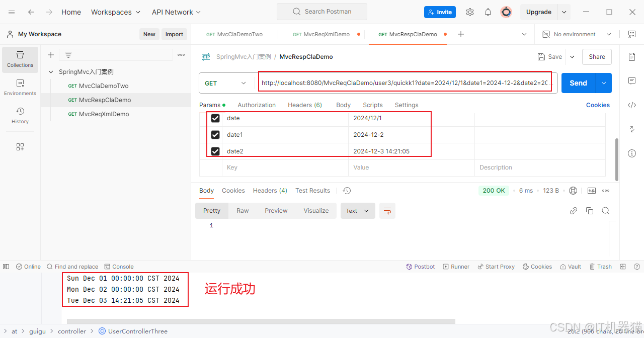Screen dimensions: 644x338
Task: Open the No environment selector
Action: [x=577, y=34]
